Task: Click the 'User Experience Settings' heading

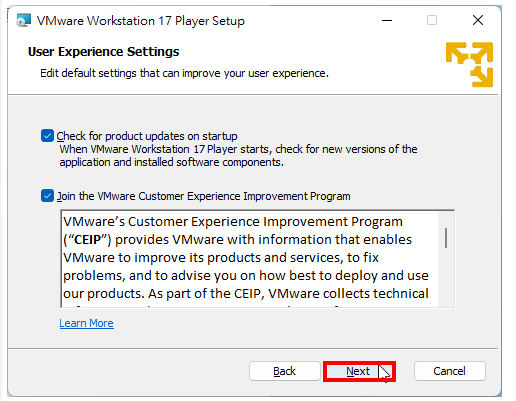Action: click(103, 52)
